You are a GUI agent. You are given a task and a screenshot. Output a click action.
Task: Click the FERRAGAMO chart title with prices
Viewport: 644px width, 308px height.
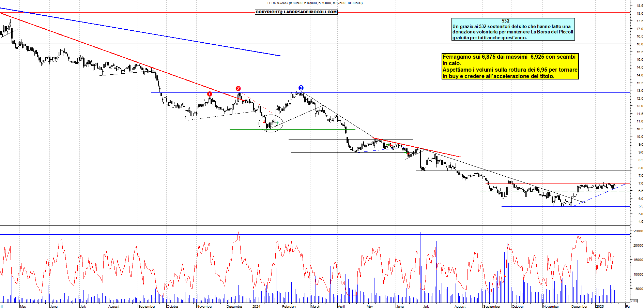(x=315, y=3)
